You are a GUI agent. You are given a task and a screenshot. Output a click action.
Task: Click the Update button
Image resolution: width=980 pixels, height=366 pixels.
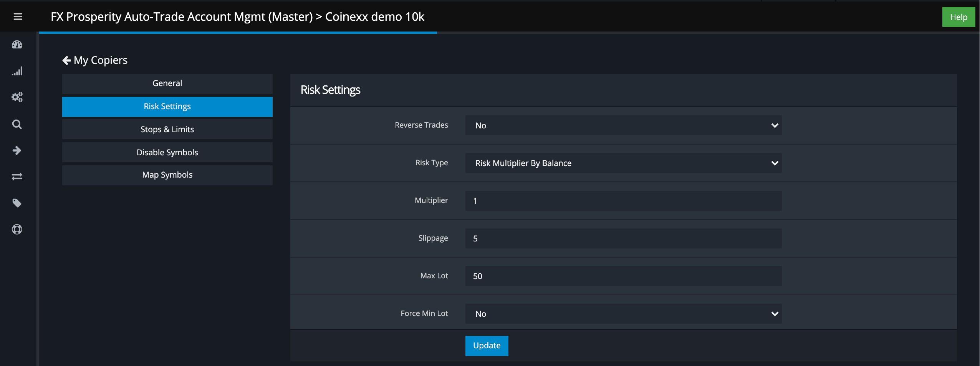(487, 346)
